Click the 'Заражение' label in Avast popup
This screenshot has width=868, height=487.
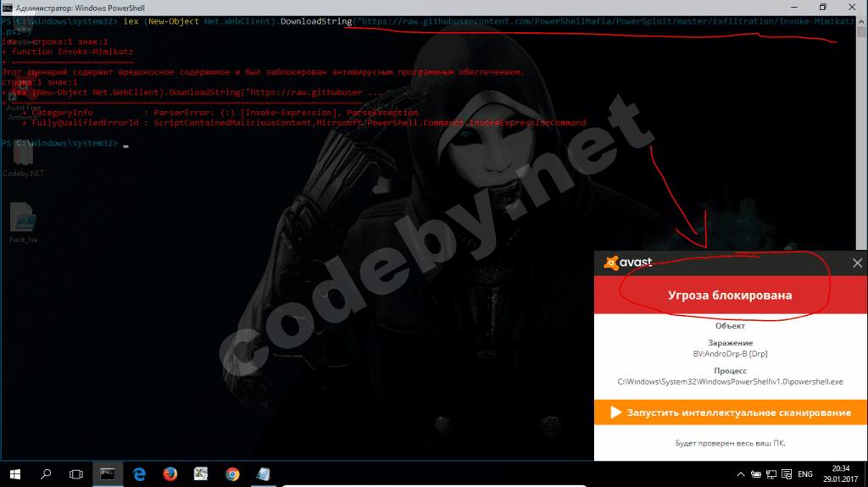click(x=730, y=342)
